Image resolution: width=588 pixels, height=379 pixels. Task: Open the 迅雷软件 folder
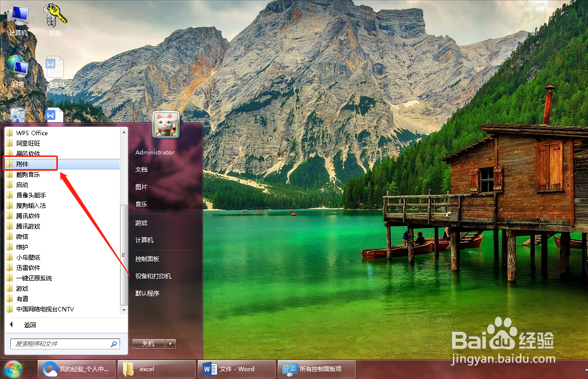[x=62, y=268]
